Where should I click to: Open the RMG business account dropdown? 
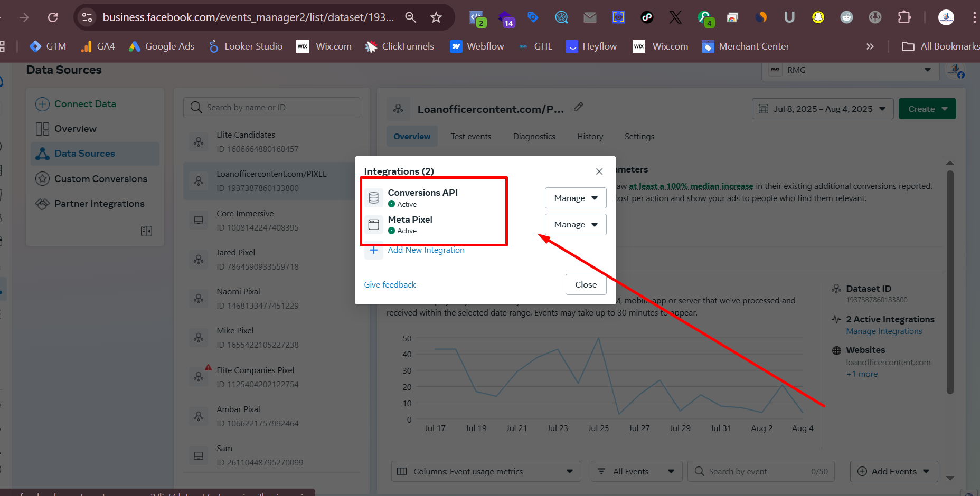pos(850,70)
